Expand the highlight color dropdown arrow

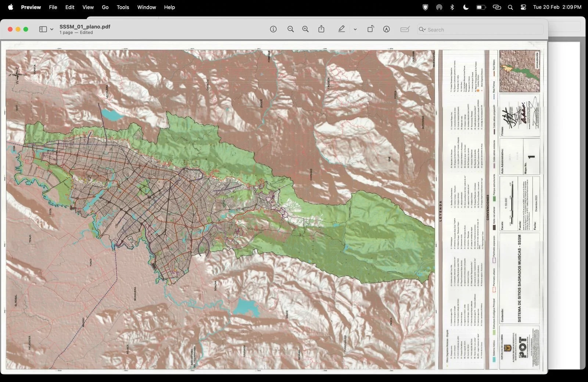click(355, 29)
